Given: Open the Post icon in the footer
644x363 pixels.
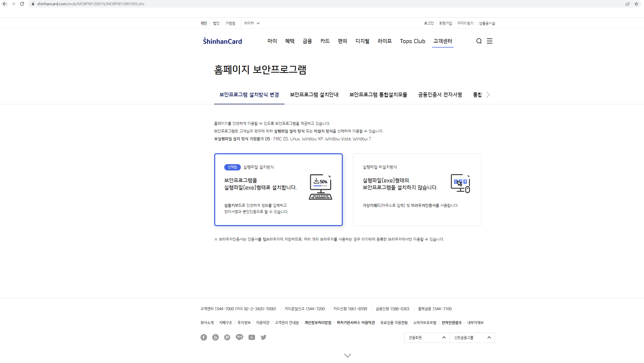Looking at the screenshot, I should 227,337.
